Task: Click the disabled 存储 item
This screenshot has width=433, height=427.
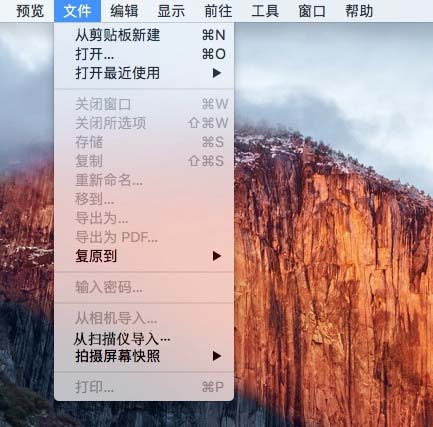Action: (144, 142)
